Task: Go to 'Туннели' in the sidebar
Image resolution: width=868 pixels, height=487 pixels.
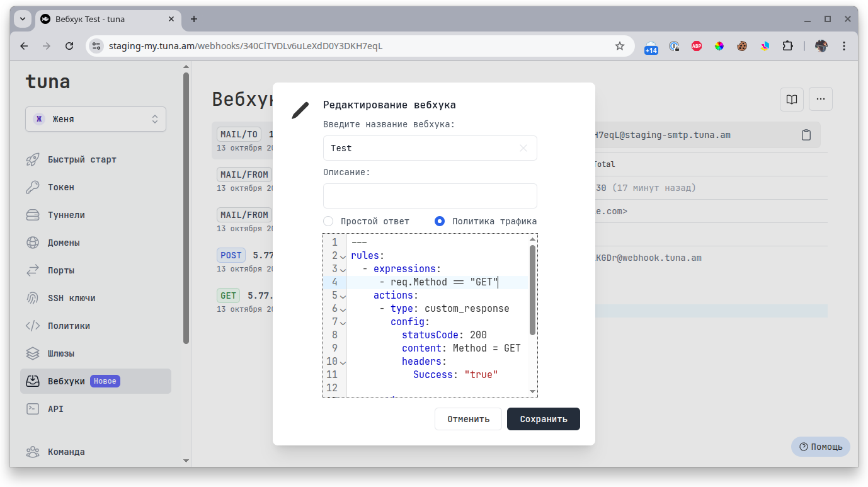Action: point(66,215)
